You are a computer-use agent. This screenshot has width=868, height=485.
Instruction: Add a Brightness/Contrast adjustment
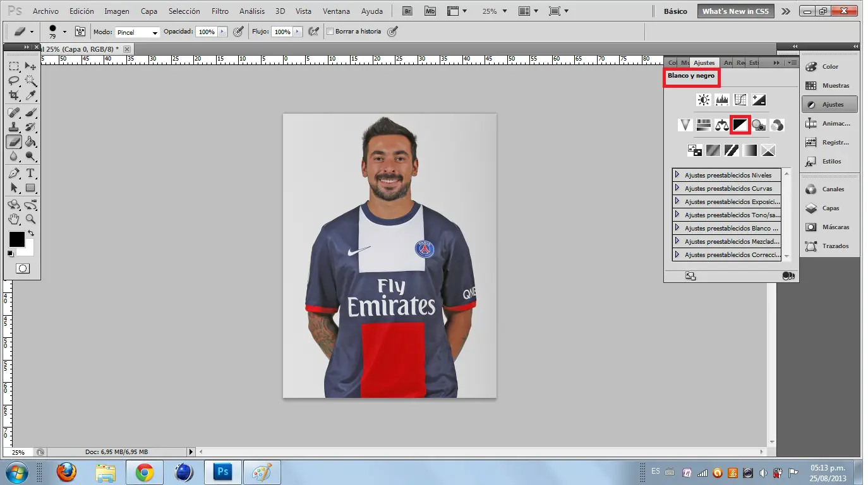click(704, 100)
